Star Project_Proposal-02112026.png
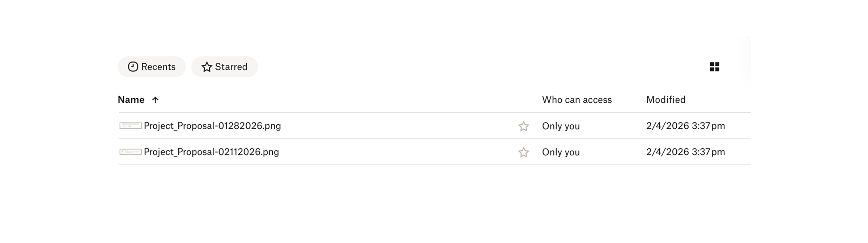Viewport: 868px width, 243px height. pyautogui.click(x=523, y=152)
